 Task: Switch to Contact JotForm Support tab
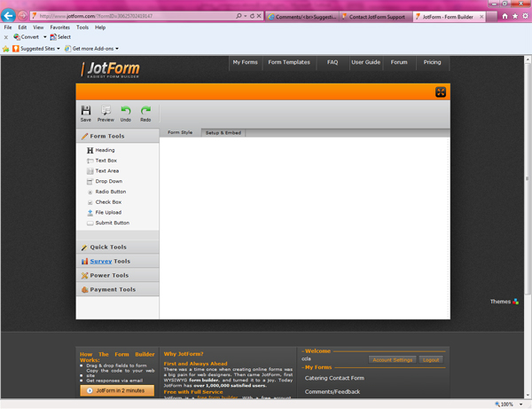pos(376,17)
